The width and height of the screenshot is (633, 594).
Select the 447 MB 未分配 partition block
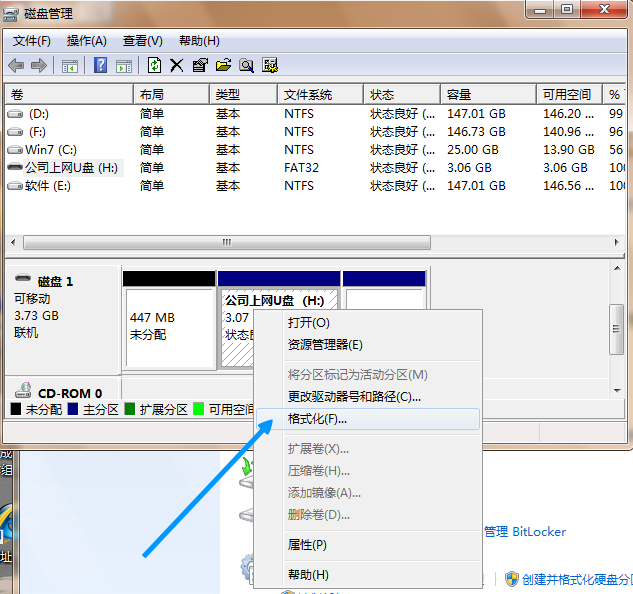(169, 319)
